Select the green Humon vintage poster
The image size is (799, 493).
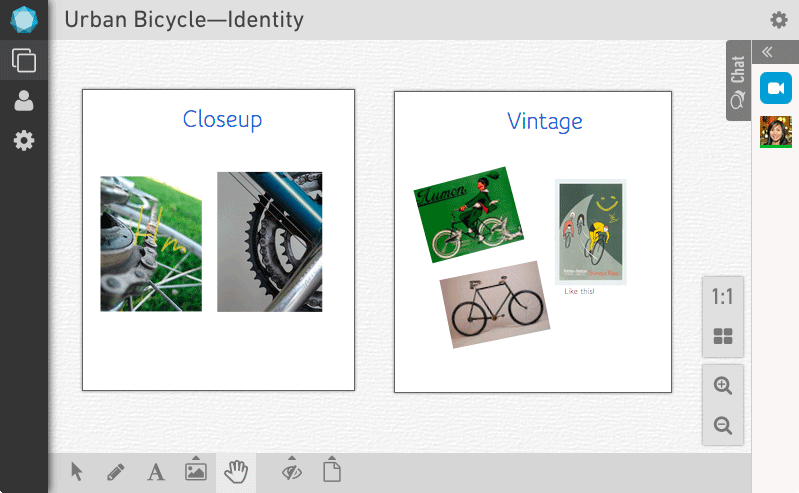(x=468, y=215)
